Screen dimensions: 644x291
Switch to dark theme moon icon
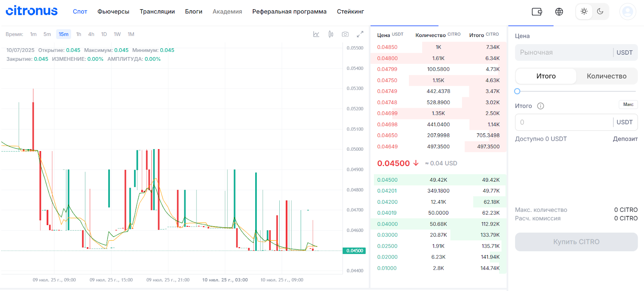(600, 11)
